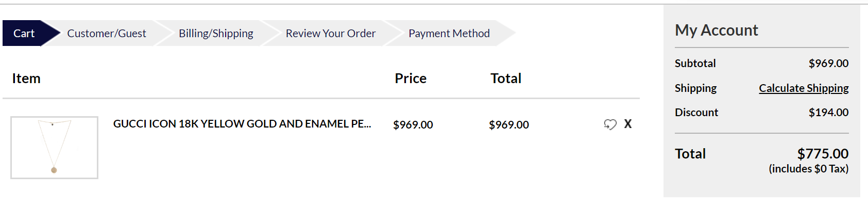Go to the Customer/Guest step

pyautogui.click(x=107, y=33)
